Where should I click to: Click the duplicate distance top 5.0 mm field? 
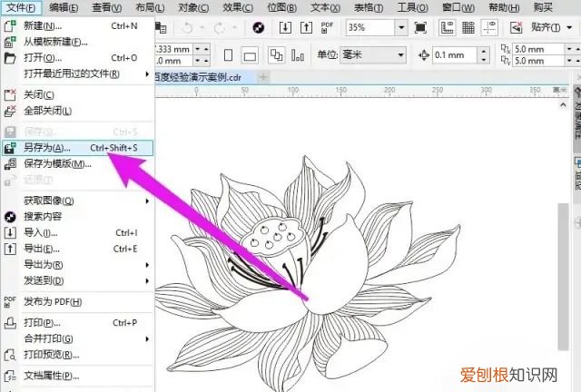click(x=538, y=49)
